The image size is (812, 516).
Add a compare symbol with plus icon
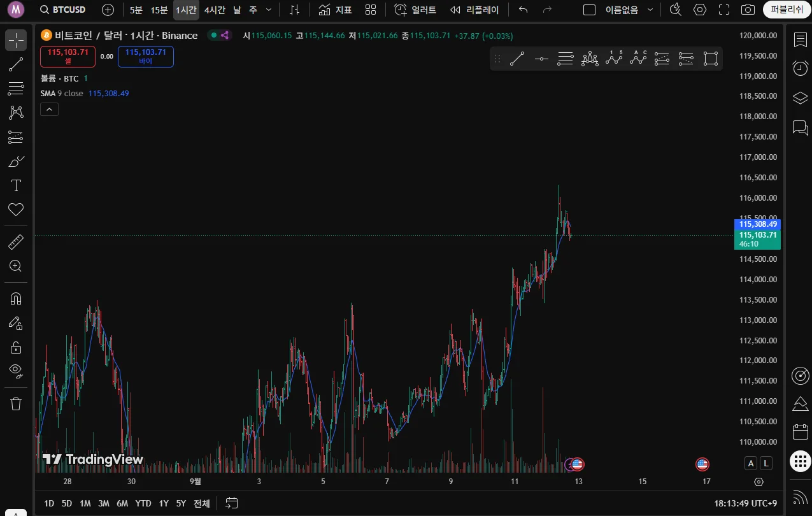[x=108, y=10]
